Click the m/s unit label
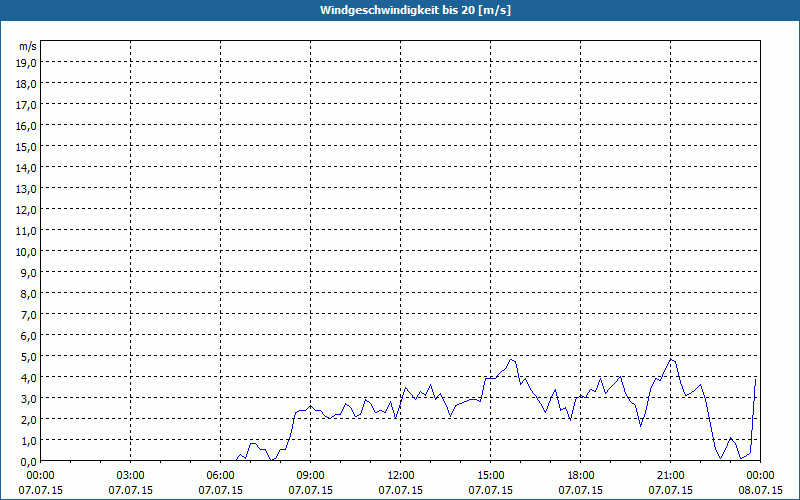 28,46
